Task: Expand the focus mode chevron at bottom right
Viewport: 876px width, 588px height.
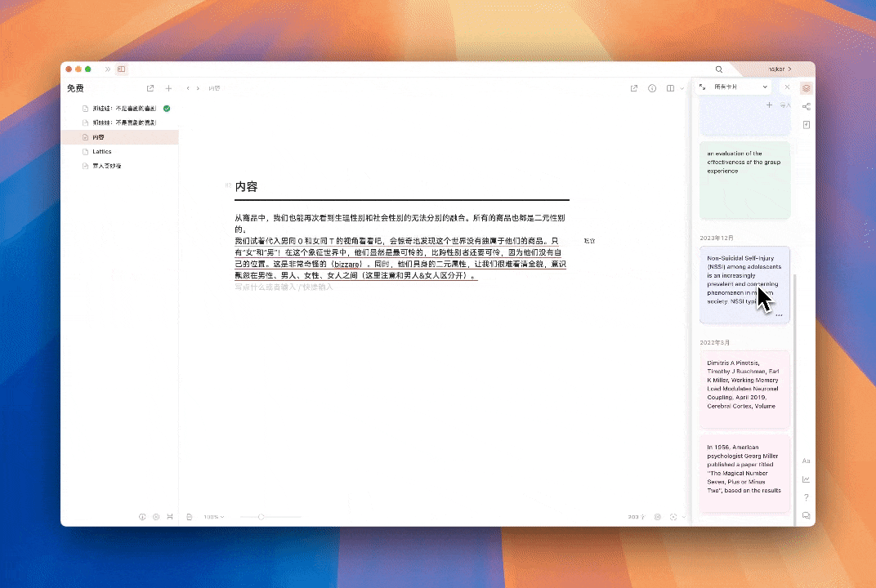Action: 684,517
